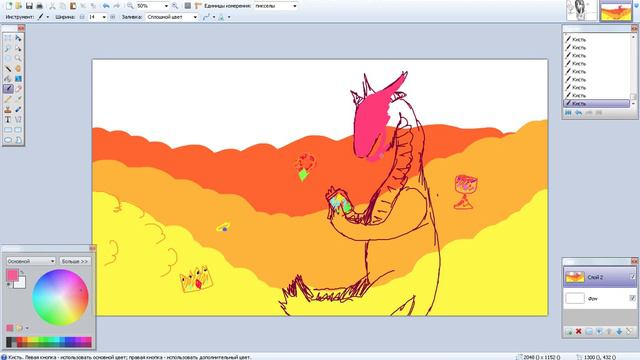Toggle visibility checkbox of Фон layer
Image resolution: width=640 pixels, height=360 pixels.
(x=633, y=298)
